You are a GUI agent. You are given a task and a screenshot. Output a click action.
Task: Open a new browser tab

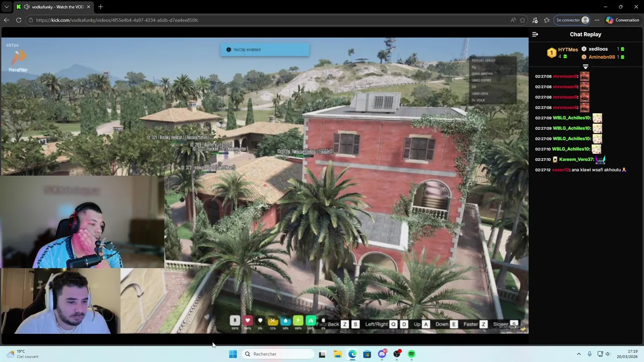[x=101, y=7]
